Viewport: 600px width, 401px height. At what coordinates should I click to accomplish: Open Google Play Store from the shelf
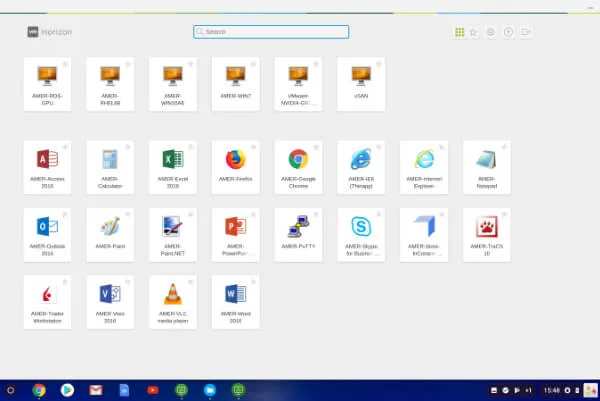coord(67,390)
